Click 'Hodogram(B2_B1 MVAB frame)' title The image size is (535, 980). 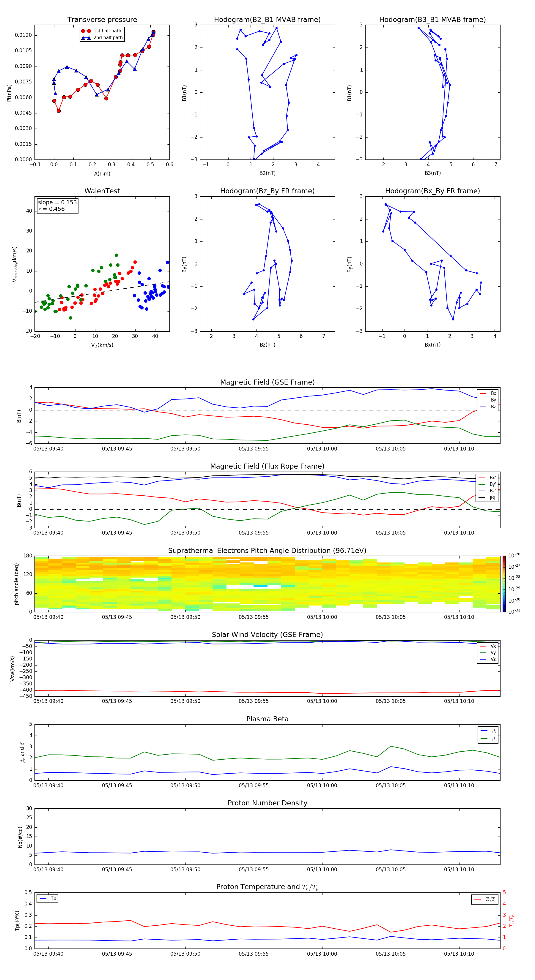click(x=267, y=20)
